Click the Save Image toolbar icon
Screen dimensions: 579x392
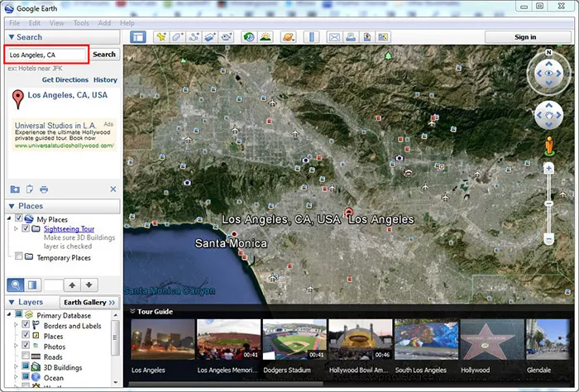[367, 37]
